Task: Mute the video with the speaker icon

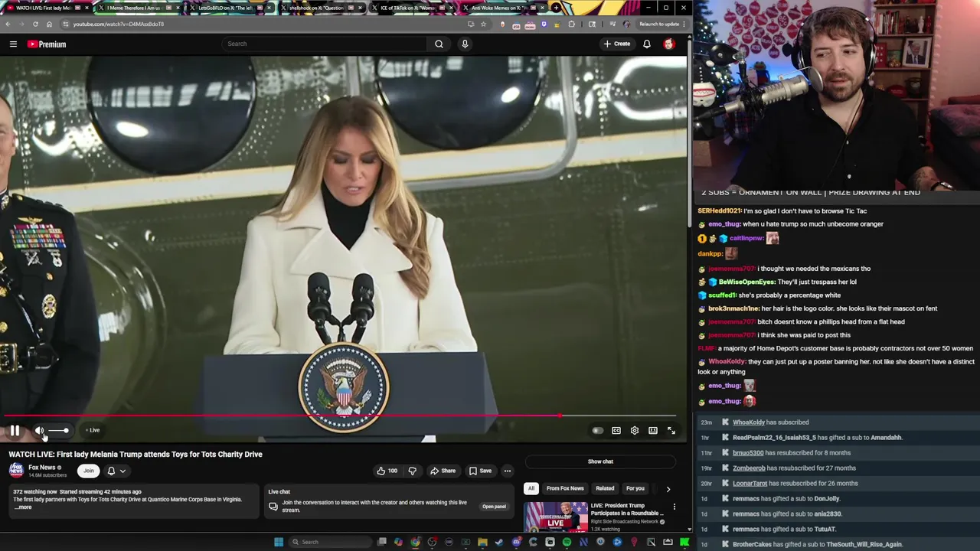Action: click(x=39, y=431)
